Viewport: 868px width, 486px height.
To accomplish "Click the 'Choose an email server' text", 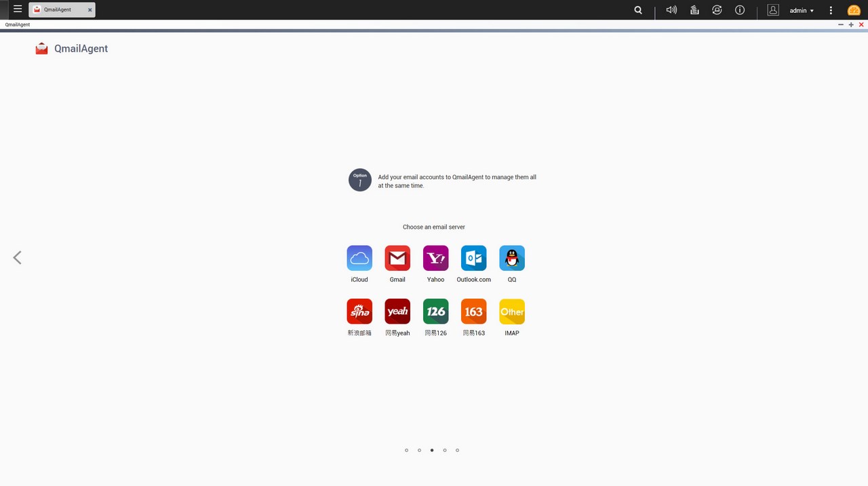I will coord(434,227).
